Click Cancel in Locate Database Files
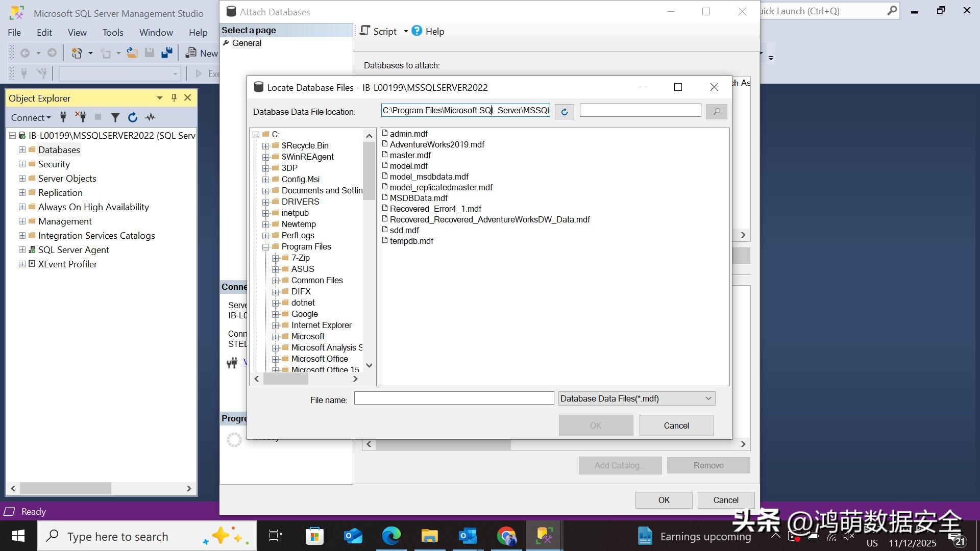The width and height of the screenshot is (980, 551). pyautogui.click(x=676, y=425)
